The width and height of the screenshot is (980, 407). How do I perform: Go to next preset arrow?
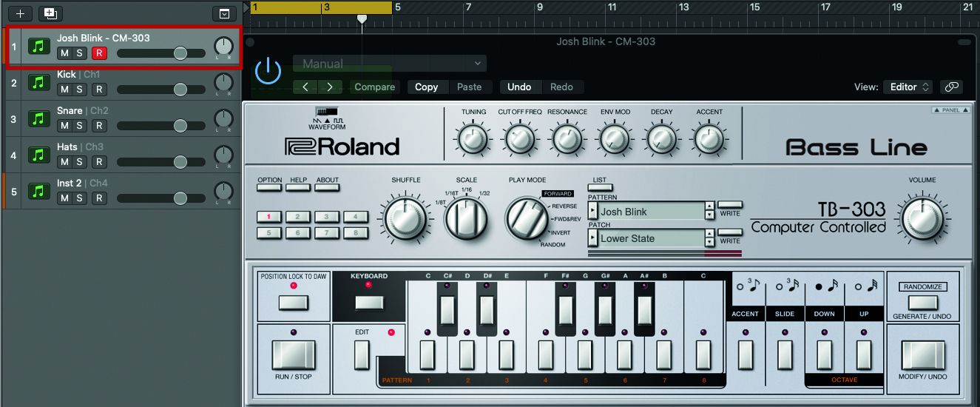pyautogui.click(x=330, y=87)
